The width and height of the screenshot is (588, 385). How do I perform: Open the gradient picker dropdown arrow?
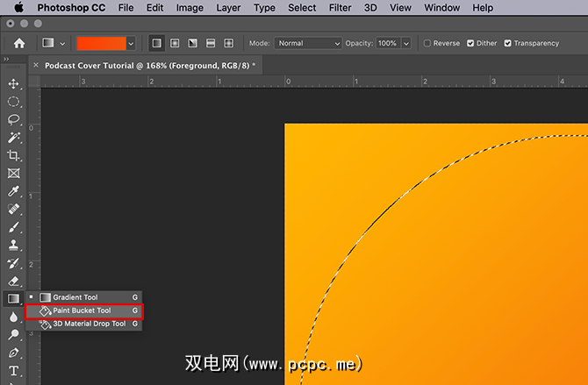click(132, 43)
